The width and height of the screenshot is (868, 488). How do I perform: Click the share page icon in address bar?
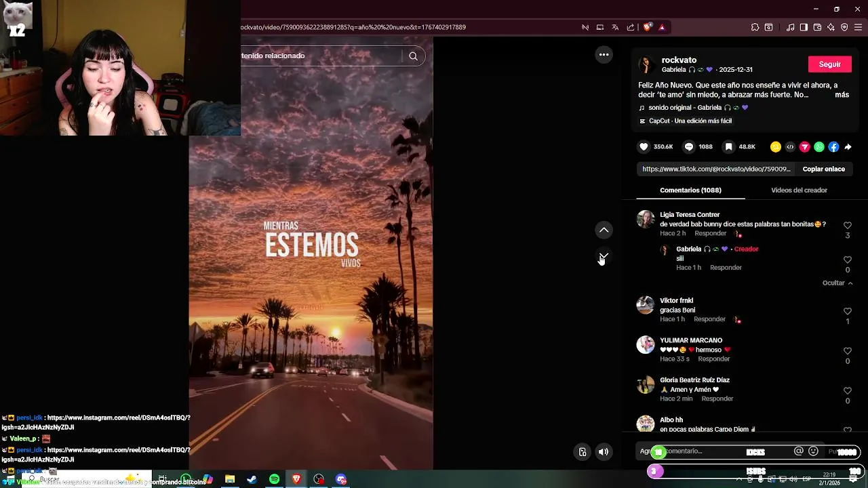631,27
